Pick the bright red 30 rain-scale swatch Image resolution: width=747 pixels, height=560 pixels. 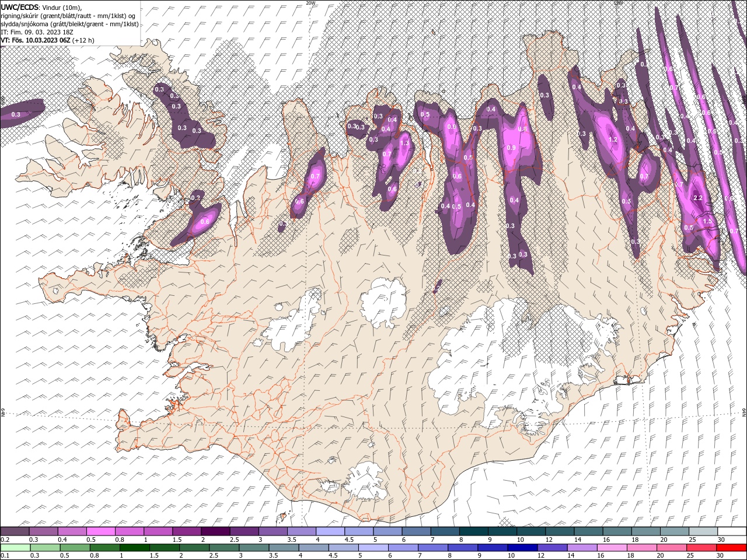pos(731,548)
